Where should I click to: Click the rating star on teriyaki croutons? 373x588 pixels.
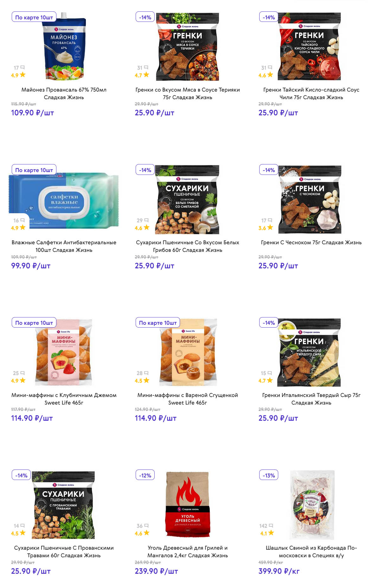[x=146, y=75]
